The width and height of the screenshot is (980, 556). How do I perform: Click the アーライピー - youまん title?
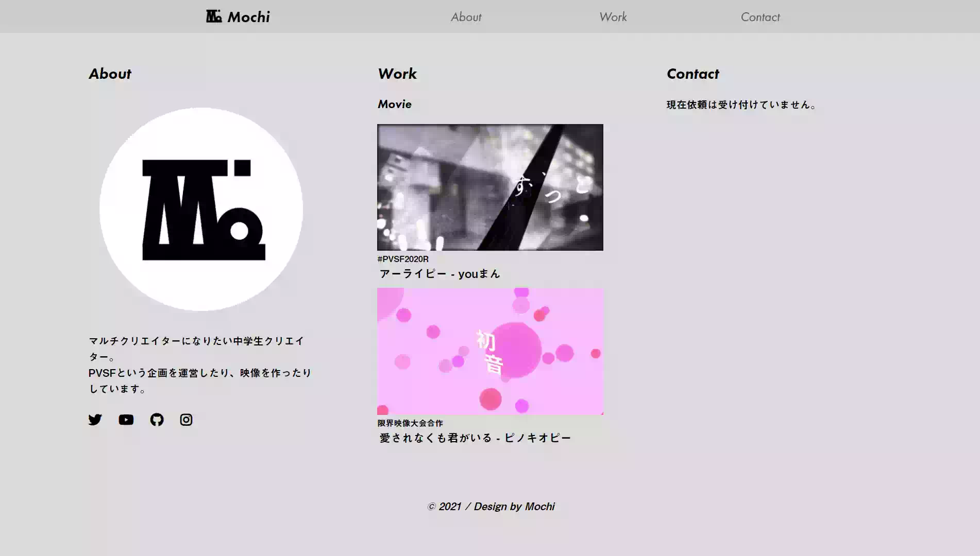tap(440, 274)
